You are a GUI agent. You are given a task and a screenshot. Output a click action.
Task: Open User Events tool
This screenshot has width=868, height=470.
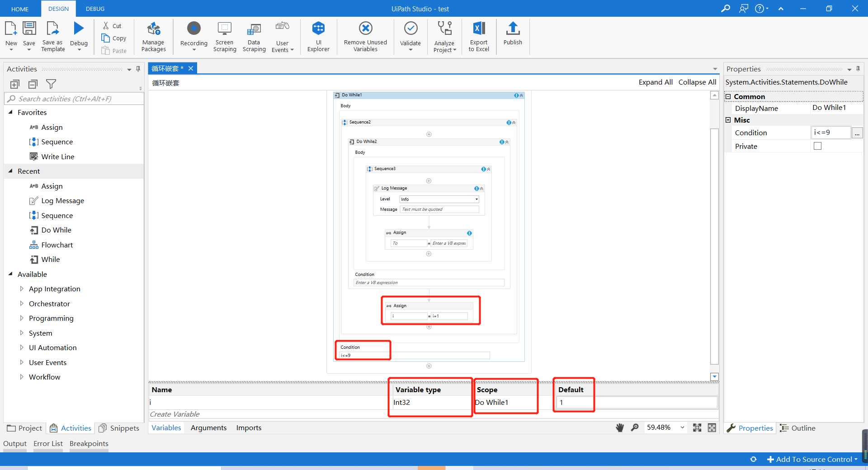pos(283,37)
